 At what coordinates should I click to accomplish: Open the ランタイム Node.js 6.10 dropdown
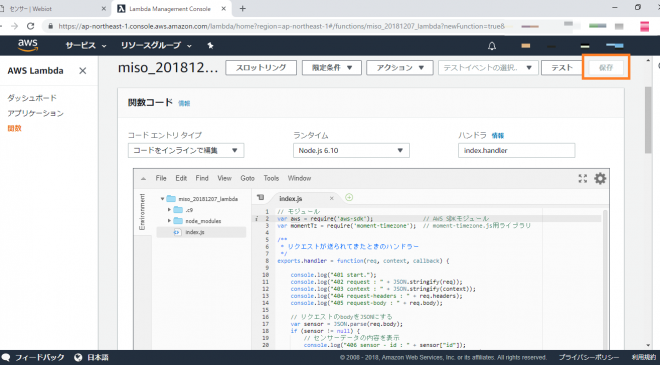pyautogui.click(x=351, y=150)
